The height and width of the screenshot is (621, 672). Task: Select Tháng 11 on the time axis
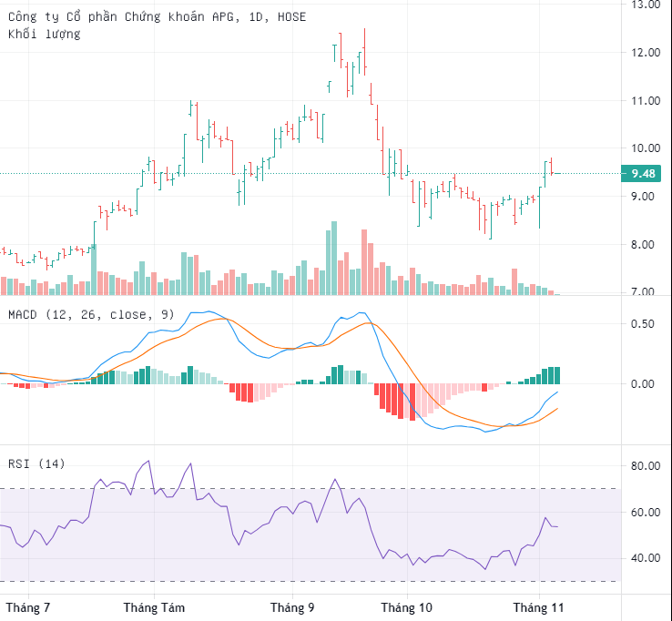[x=537, y=606]
